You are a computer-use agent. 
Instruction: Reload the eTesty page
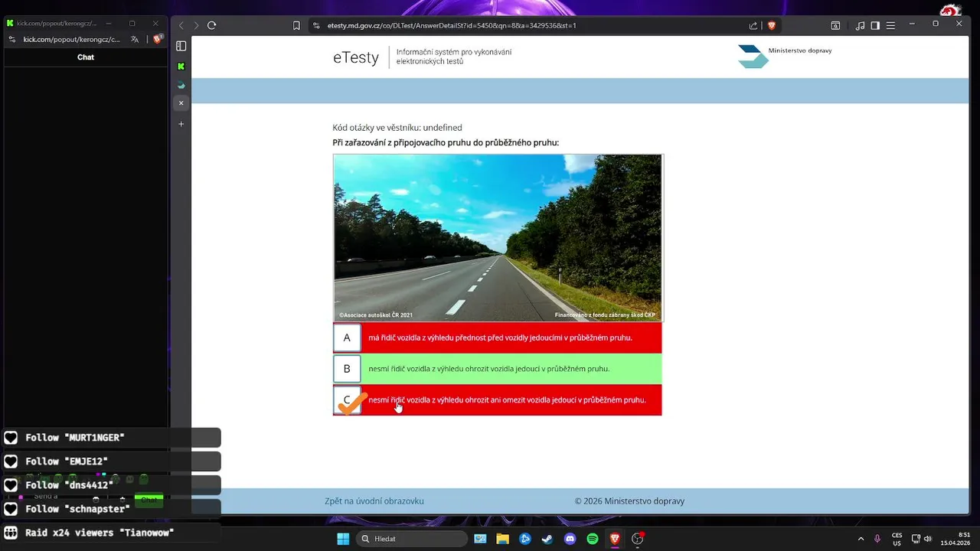tap(212, 25)
